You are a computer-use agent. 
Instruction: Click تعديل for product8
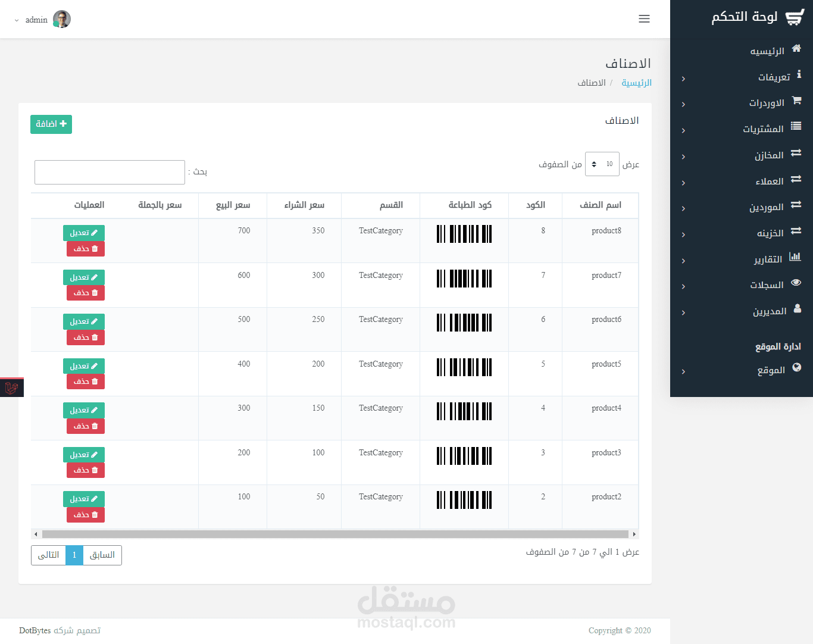[84, 233]
